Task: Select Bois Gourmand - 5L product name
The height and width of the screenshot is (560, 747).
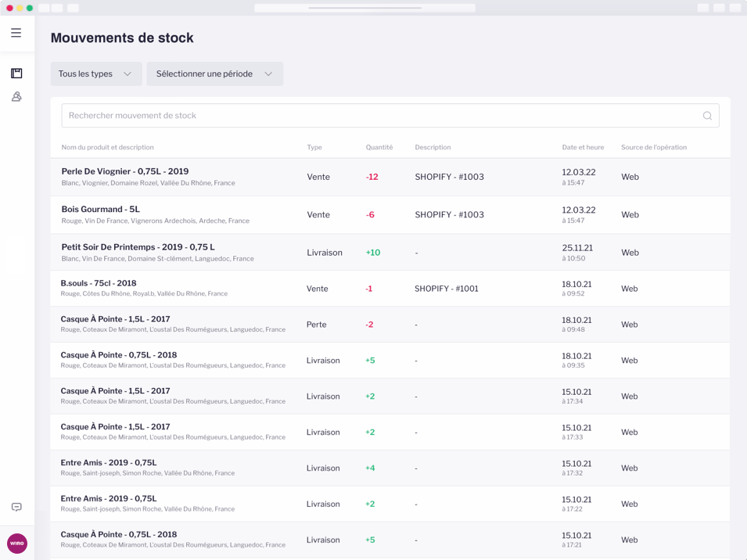Action: [x=101, y=209]
